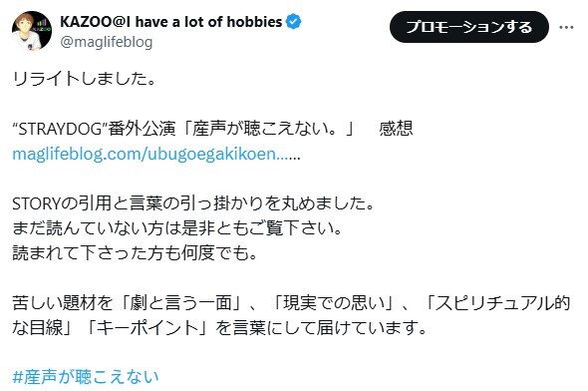Click the @maglifeblog handle
The height and width of the screenshot is (391, 588).
[x=107, y=42]
